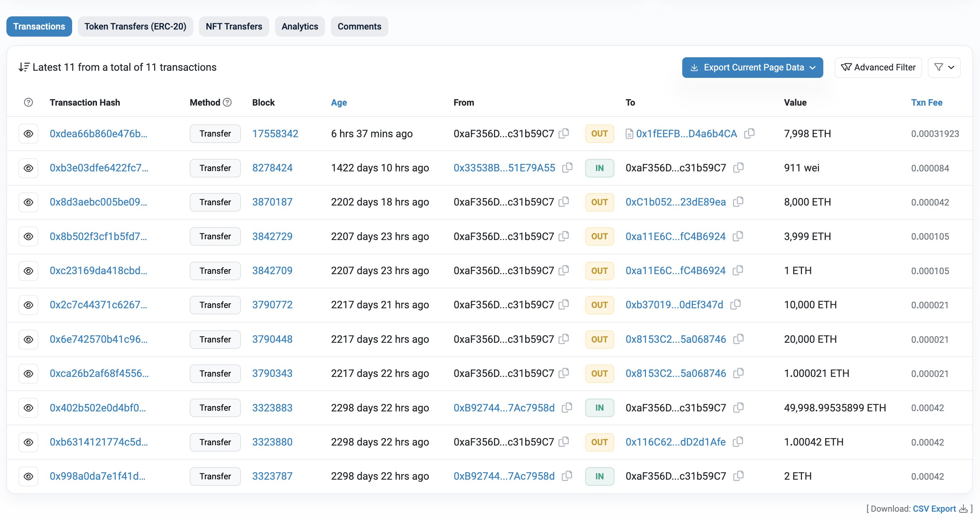
Task: Copy To address in 49,998.99535899 ETH row
Action: pyautogui.click(x=738, y=408)
